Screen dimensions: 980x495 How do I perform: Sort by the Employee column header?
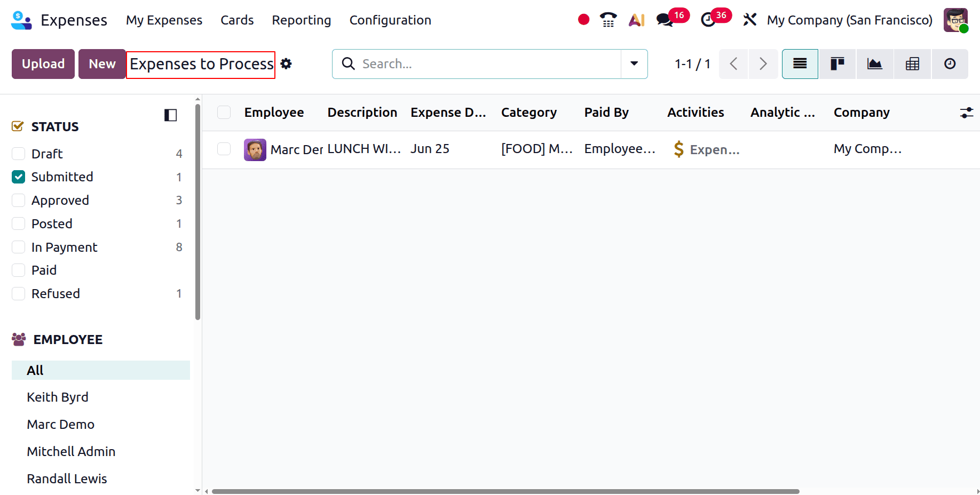coord(274,113)
